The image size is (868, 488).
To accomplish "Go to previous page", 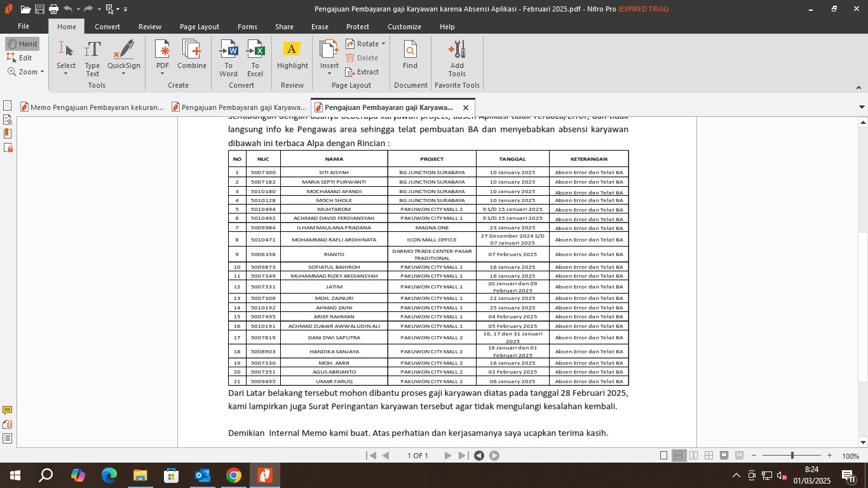I will point(386,456).
